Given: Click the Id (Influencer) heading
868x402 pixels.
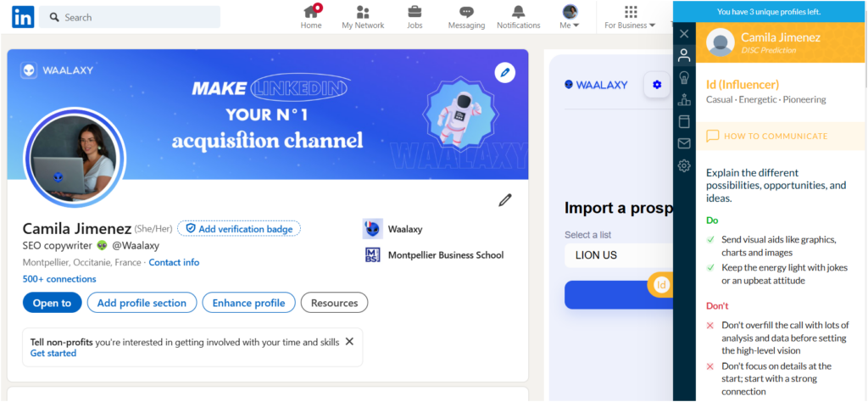Looking at the screenshot, I should (x=743, y=84).
